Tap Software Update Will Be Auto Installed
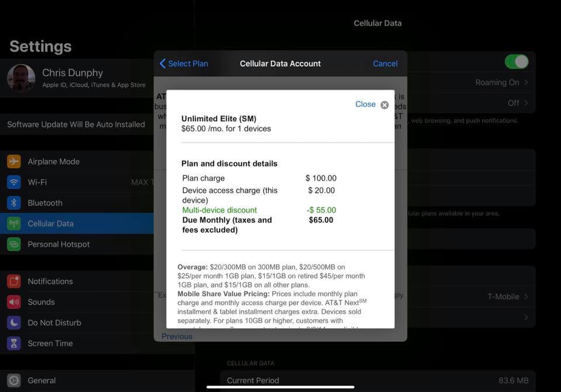Image resolution: width=561 pixels, height=392 pixels. pyautogui.click(x=77, y=124)
